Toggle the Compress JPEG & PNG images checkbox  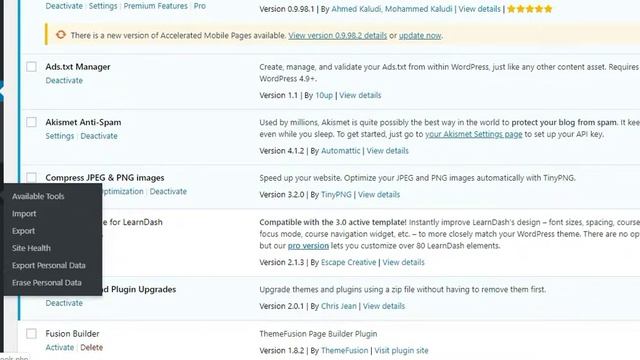point(31,178)
